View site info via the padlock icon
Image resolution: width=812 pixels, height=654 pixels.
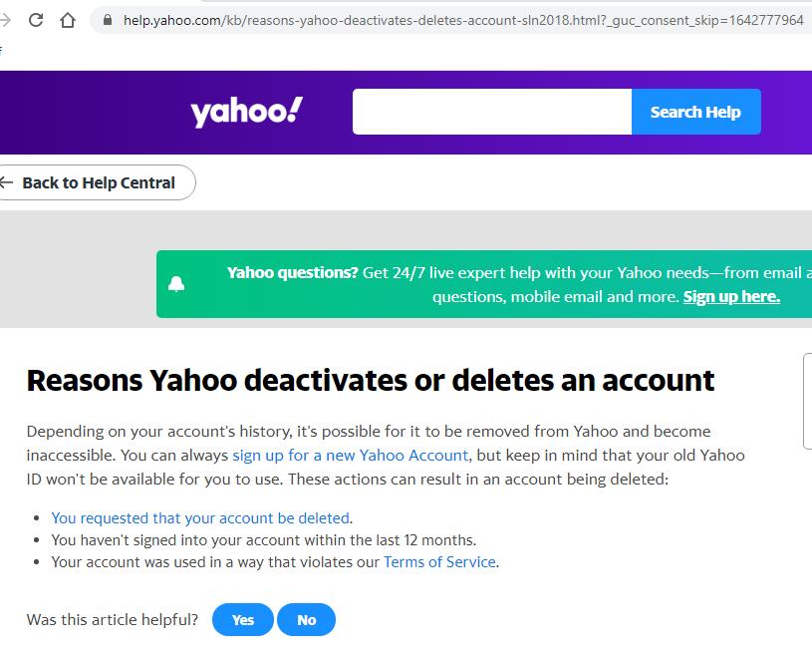pos(108,20)
